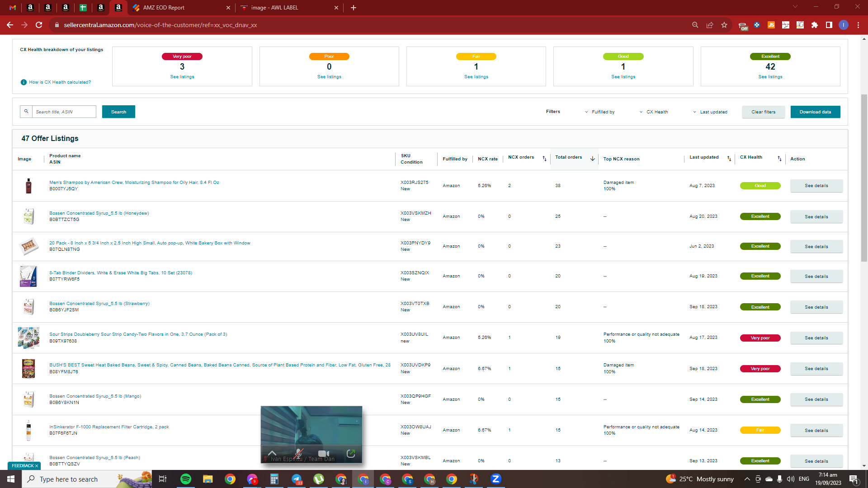Sort by Total orders down arrow
868x488 pixels.
pos(592,159)
